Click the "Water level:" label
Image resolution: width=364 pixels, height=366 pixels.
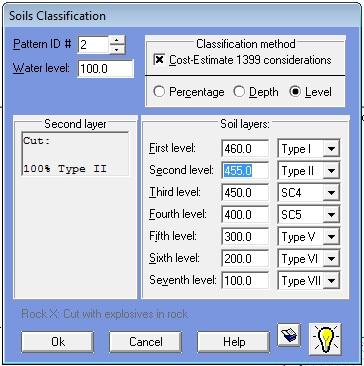click(x=41, y=68)
